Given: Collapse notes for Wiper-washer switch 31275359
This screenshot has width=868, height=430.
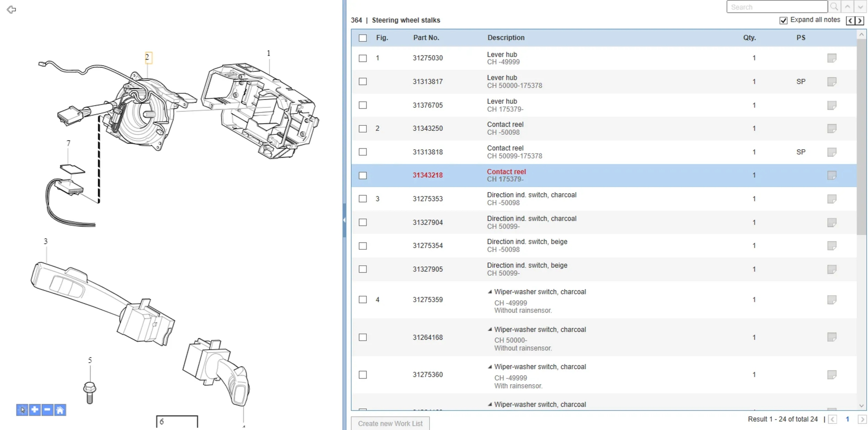Looking at the screenshot, I should pyautogui.click(x=490, y=292).
